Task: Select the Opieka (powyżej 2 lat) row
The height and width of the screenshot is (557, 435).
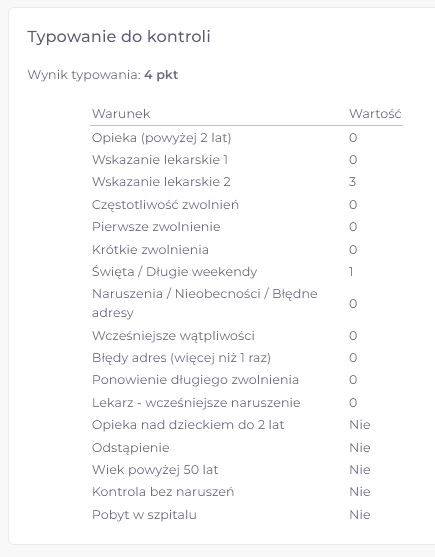Action: 246,138
